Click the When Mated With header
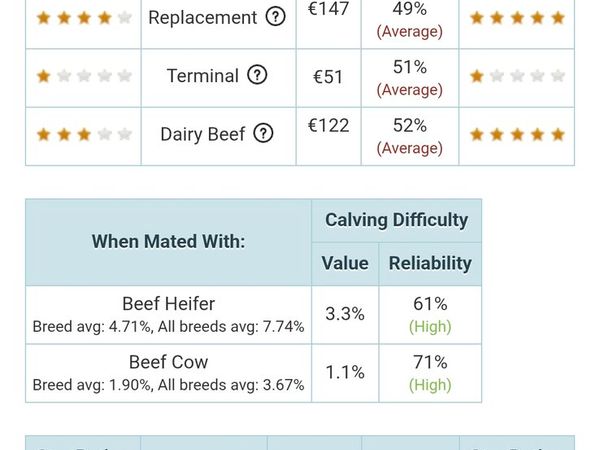Image resolution: width=600 pixels, height=450 pixels. click(x=168, y=241)
